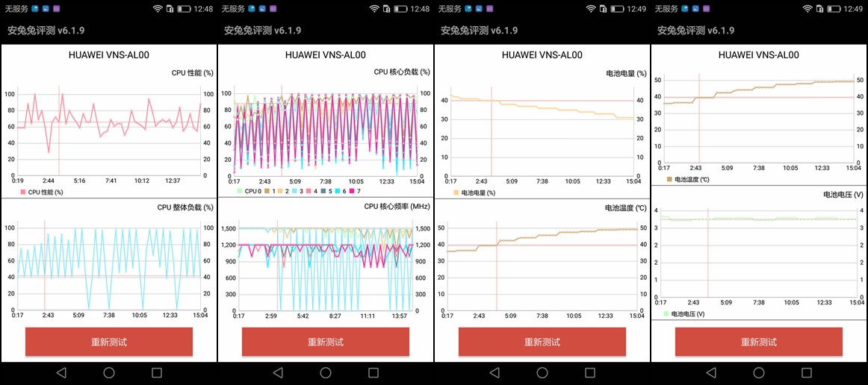This screenshot has height=385, width=868.
Task: Tap 重新测试 button below CPU 核心频率 chart
Action: pyautogui.click(x=326, y=342)
